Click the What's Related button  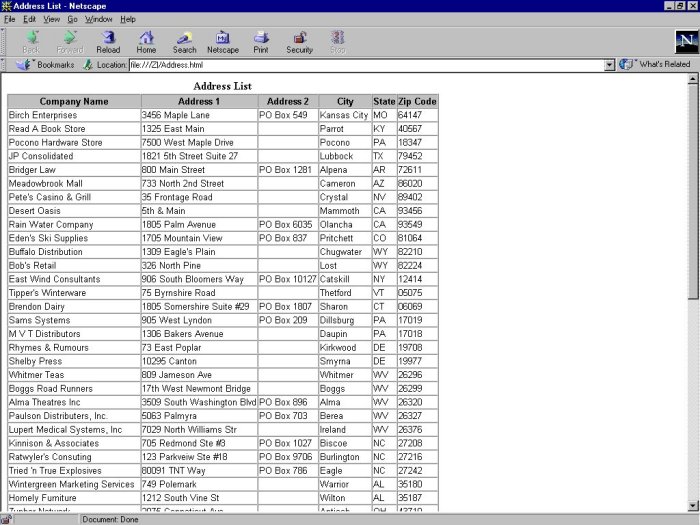pos(655,64)
